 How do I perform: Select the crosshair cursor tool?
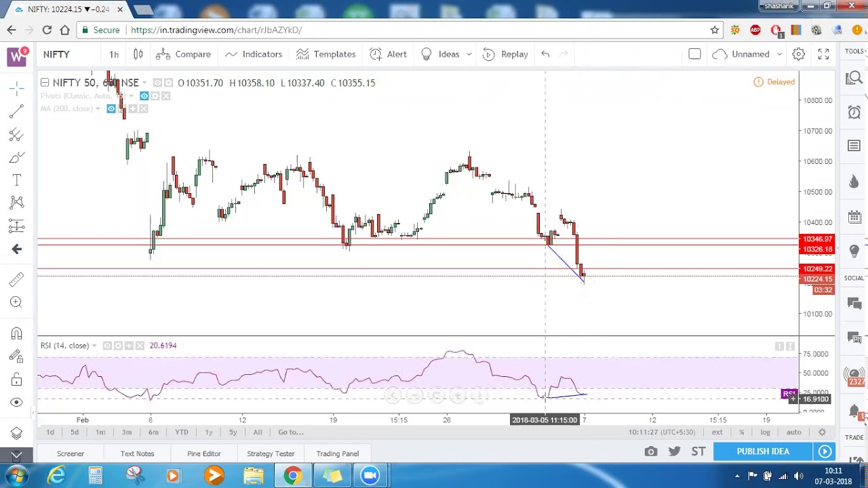(x=17, y=88)
